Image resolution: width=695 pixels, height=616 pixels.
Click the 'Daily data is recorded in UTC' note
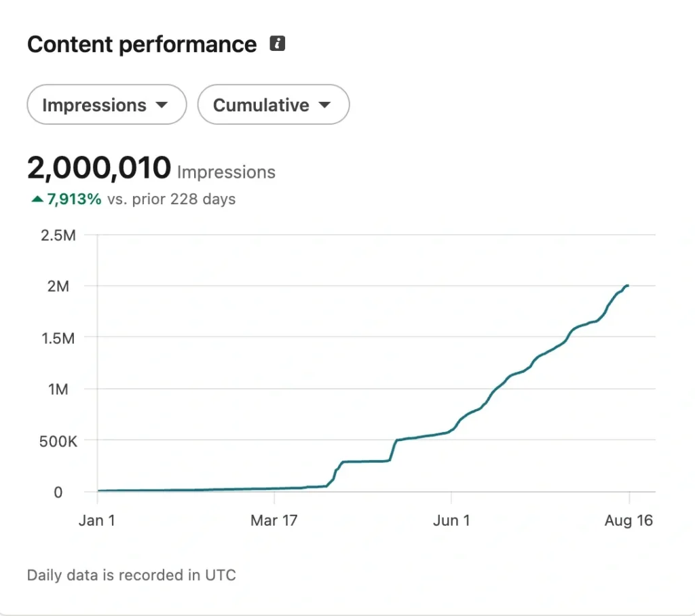(x=132, y=575)
